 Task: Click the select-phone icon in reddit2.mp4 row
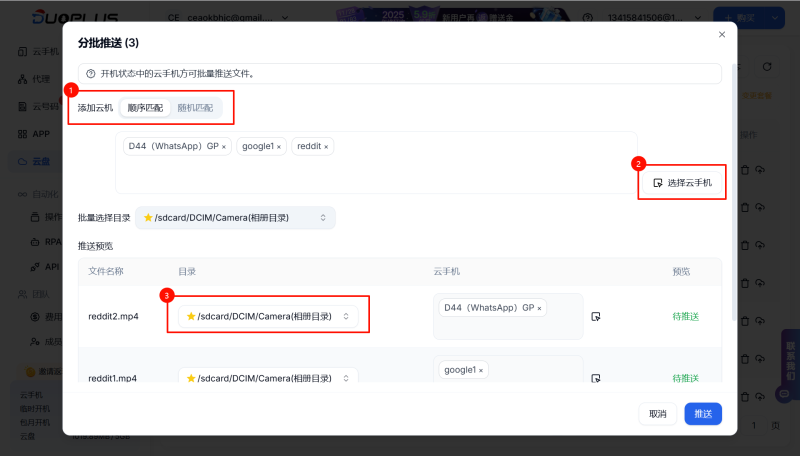pyautogui.click(x=596, y=316)
